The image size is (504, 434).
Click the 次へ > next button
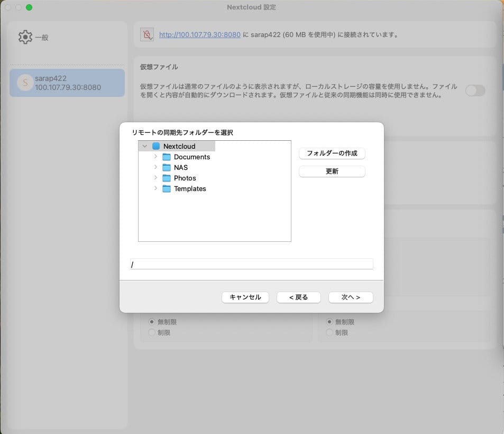point(351,297)
